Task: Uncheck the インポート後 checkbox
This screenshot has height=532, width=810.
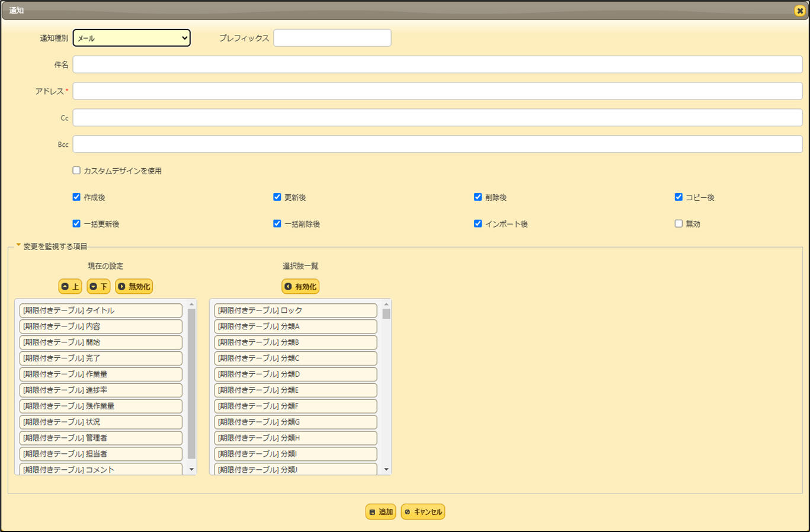Action: click(x=478, y=224)
